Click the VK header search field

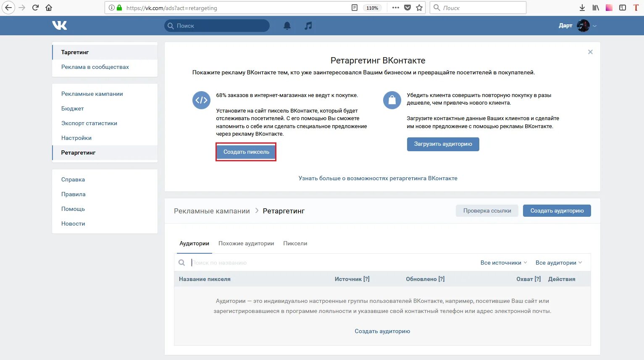(217, 26)
